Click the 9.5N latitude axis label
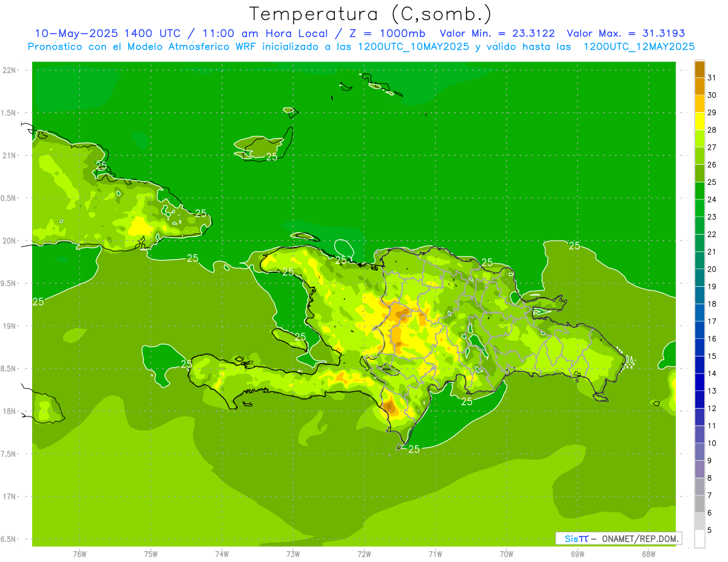 pyautogui.click(x=8, y=284)
